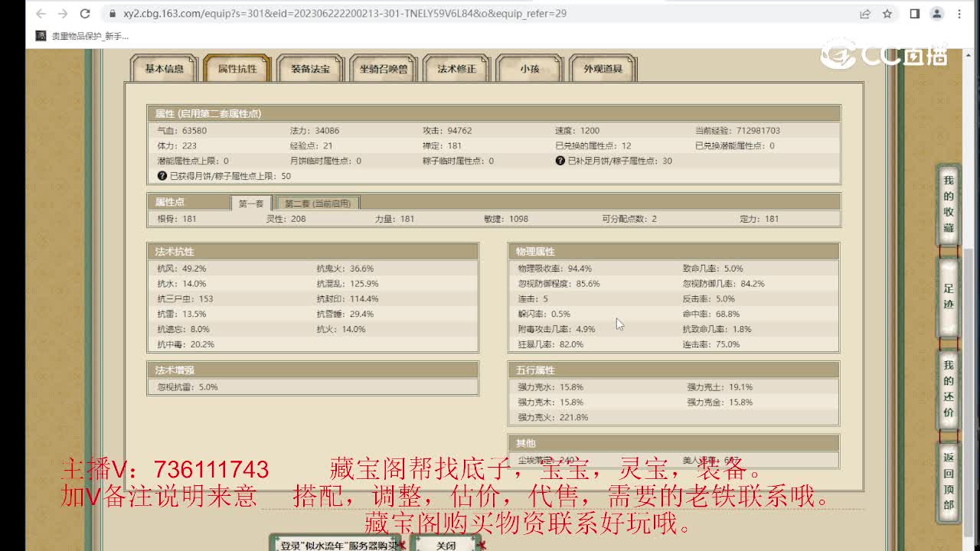
Task: Click 返回顶部 in the right sidebar
Action: (x=948, y=474)
